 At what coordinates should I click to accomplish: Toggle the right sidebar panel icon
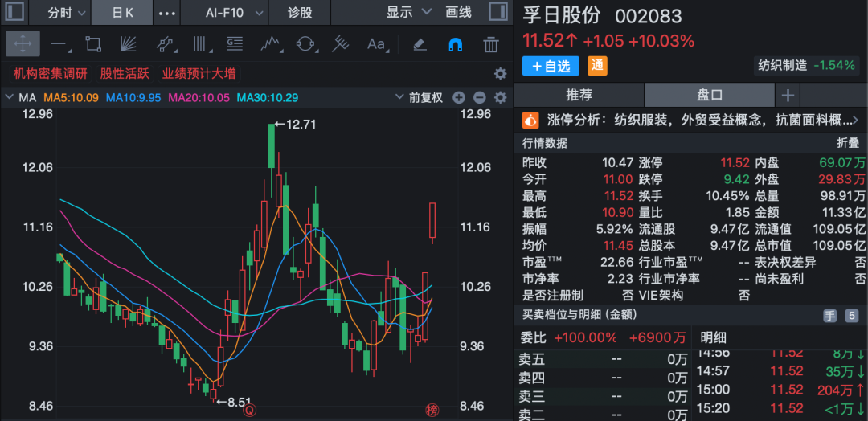pos(499,12)
